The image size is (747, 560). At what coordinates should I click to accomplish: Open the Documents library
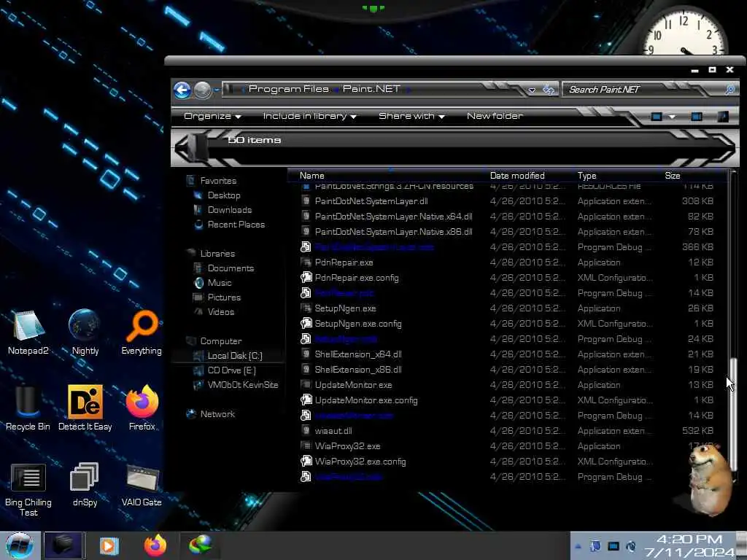[x=231, y=268]
